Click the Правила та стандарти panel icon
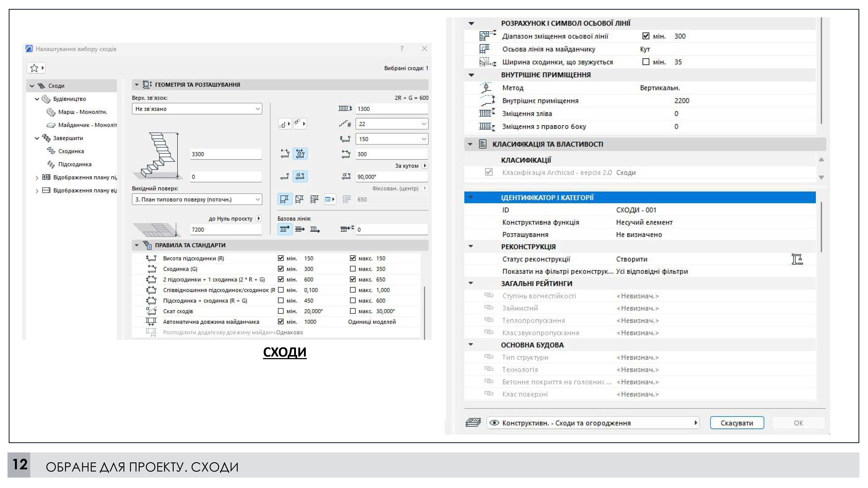 coord(147,245)
